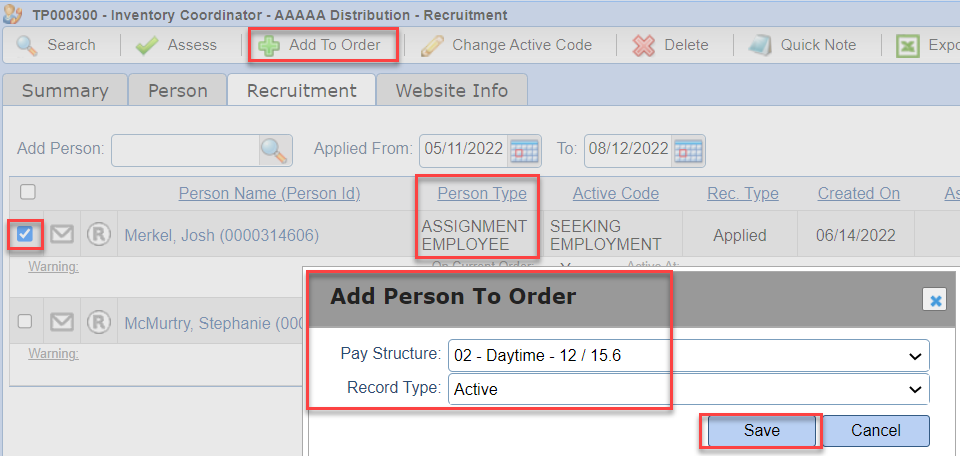Click R registered icon in Merkel, Josh row

point(98,234)
